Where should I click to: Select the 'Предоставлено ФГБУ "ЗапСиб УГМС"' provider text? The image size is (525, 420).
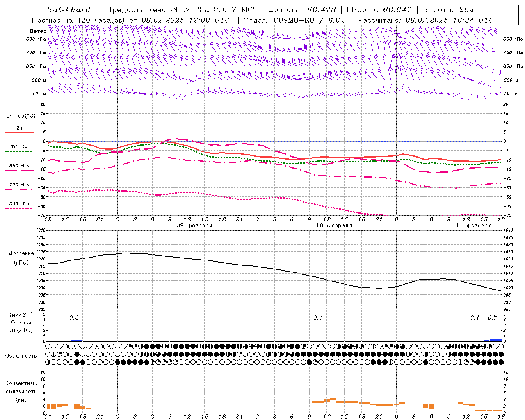coord(181,10)
